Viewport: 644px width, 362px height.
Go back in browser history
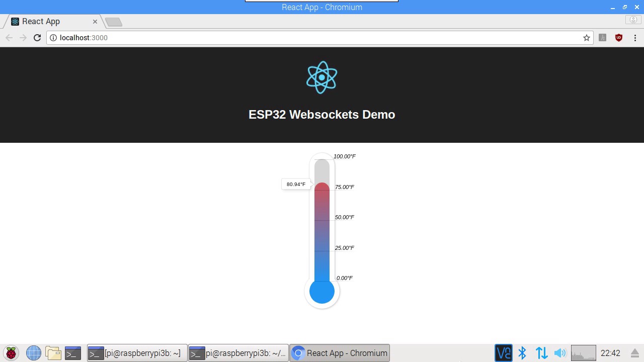pos(9,38)
